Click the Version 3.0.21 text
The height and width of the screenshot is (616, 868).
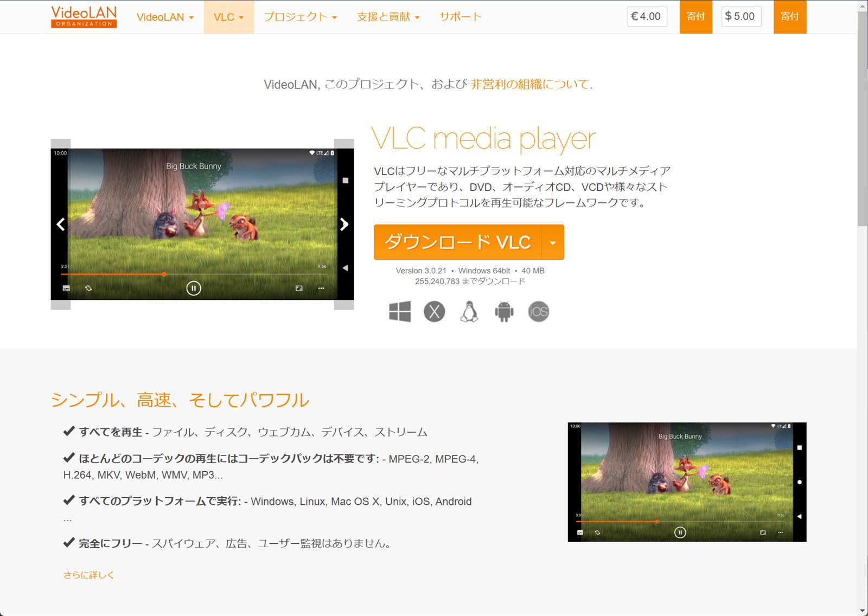tap(421, 271)
